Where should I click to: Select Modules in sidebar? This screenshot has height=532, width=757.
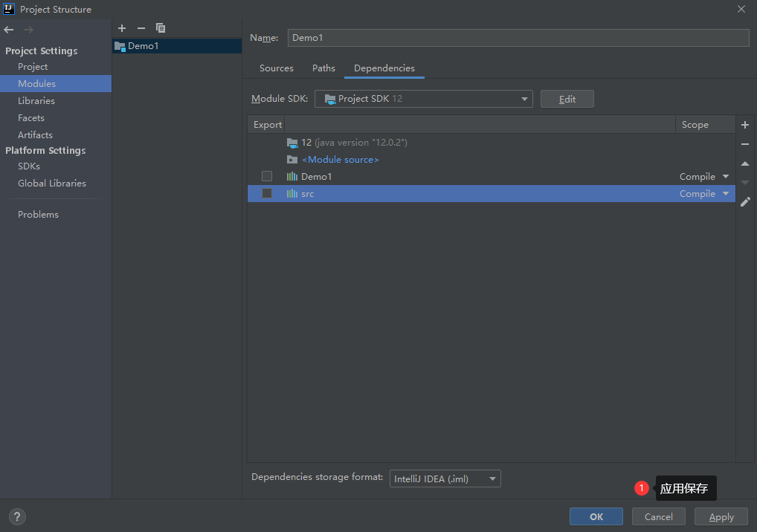coord(56,83)
